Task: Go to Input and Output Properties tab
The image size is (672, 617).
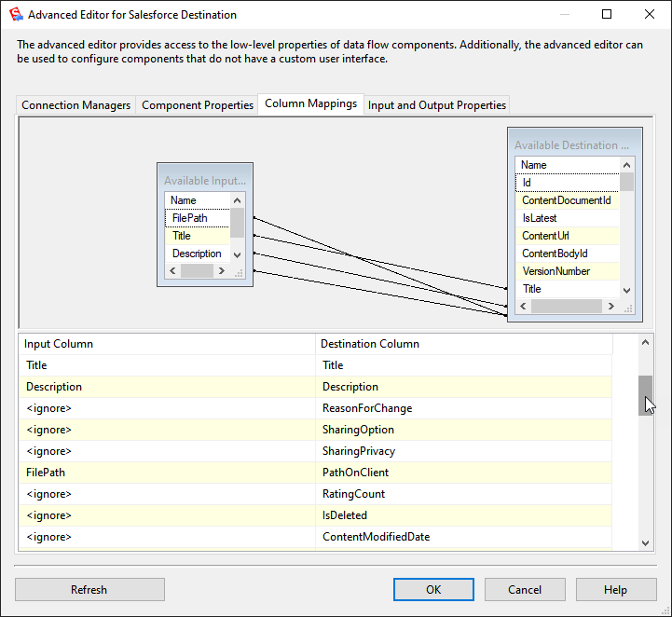Action: [x=437, y=105]
